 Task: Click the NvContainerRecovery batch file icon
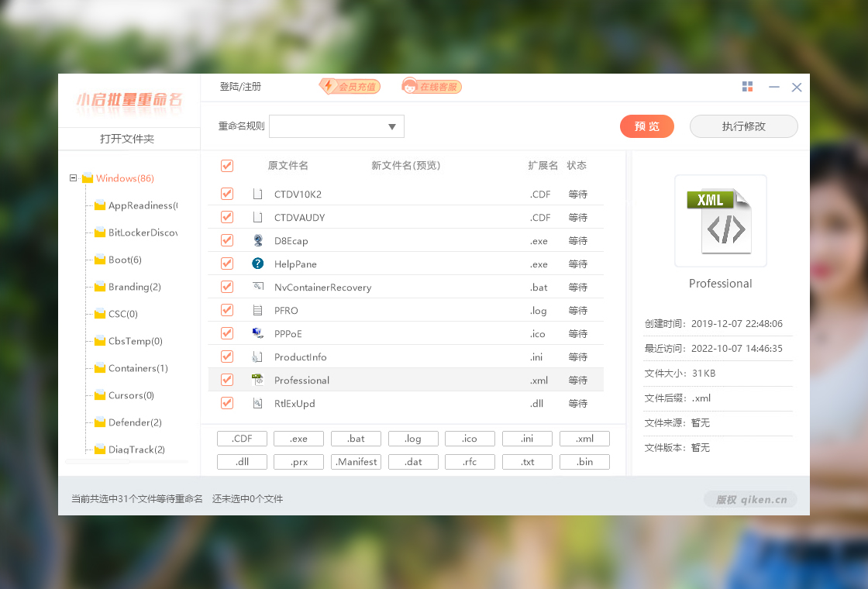pos(257,287)
